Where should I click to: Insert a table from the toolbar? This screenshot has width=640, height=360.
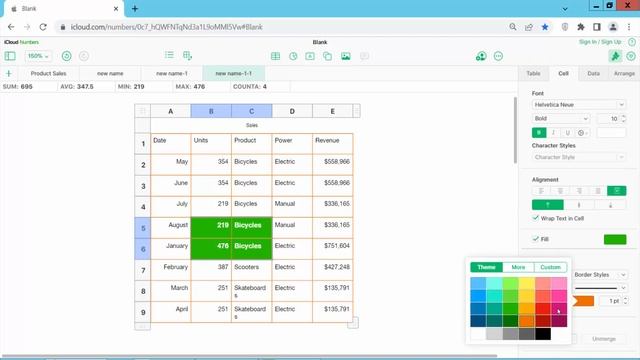(276, 56)
